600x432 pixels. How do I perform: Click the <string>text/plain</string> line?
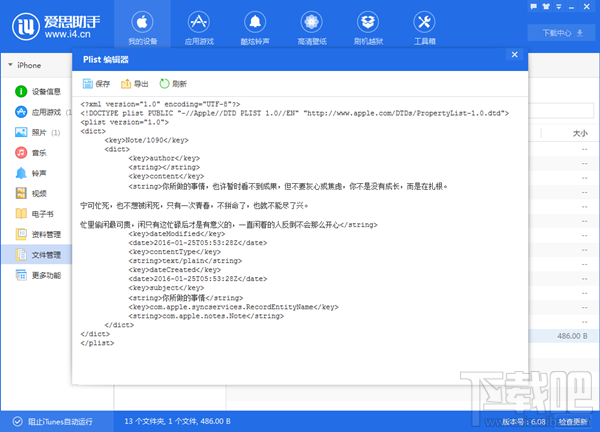click(x=185, y=261)
